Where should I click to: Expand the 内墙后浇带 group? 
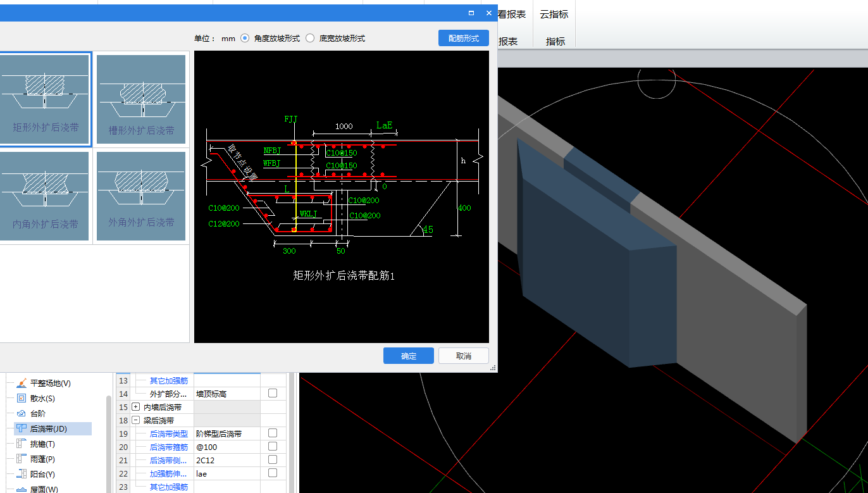coord(136,407)
